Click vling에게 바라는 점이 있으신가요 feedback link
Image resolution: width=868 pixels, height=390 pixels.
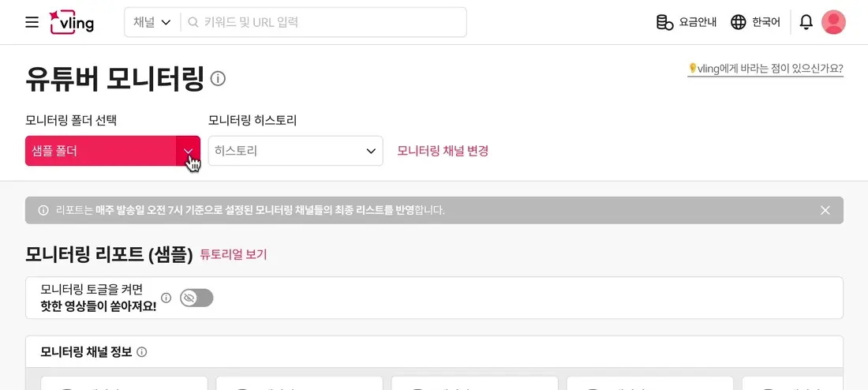tap(765, 69)
